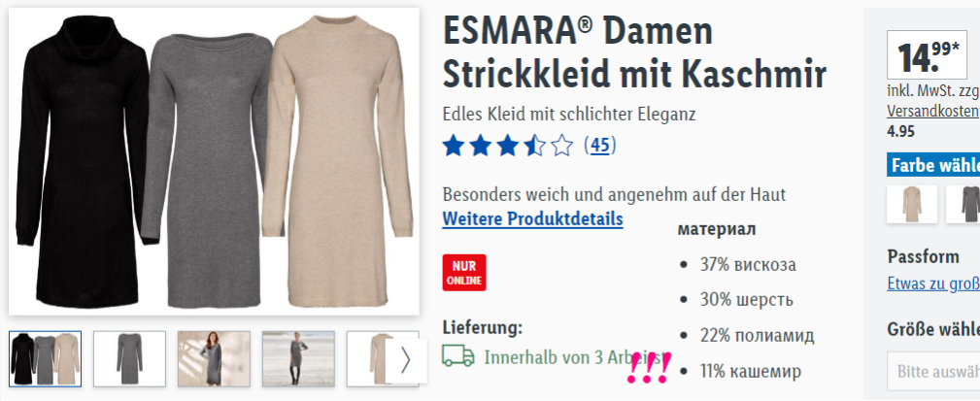This screenshot has width=980, height=401.
Task: Click the half-filled fourth rating star
Action: tap(535, 147)
